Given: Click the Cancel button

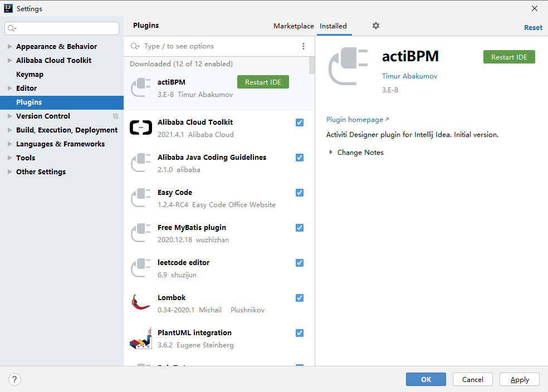Looking at the screenshot, I should [472, 379].
